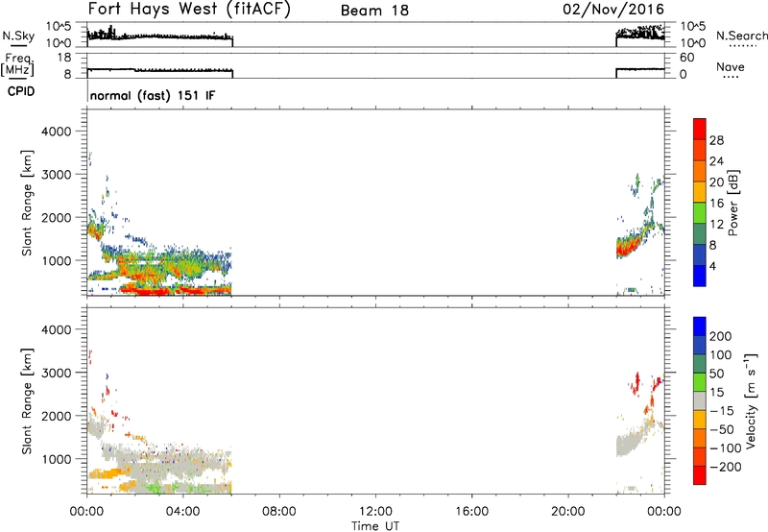
Task: Click the 'Time UT' axis title
Action: (375, 526)
